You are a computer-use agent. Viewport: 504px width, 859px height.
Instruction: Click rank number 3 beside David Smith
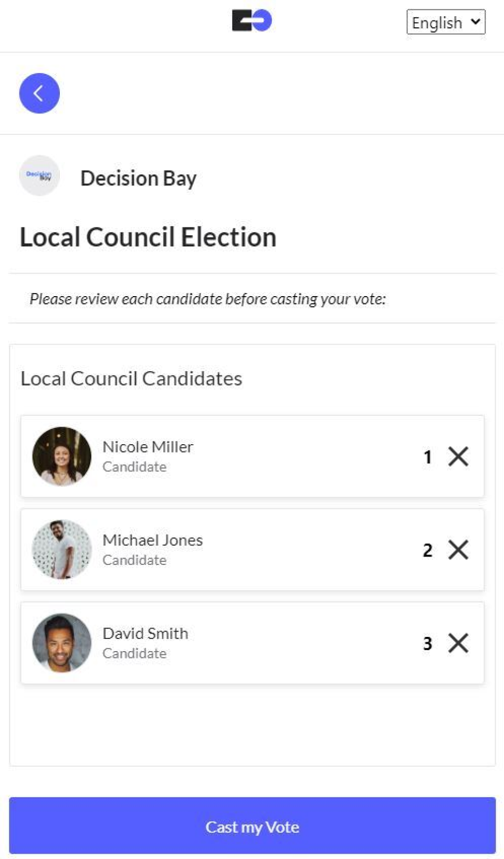pos(428,643)
